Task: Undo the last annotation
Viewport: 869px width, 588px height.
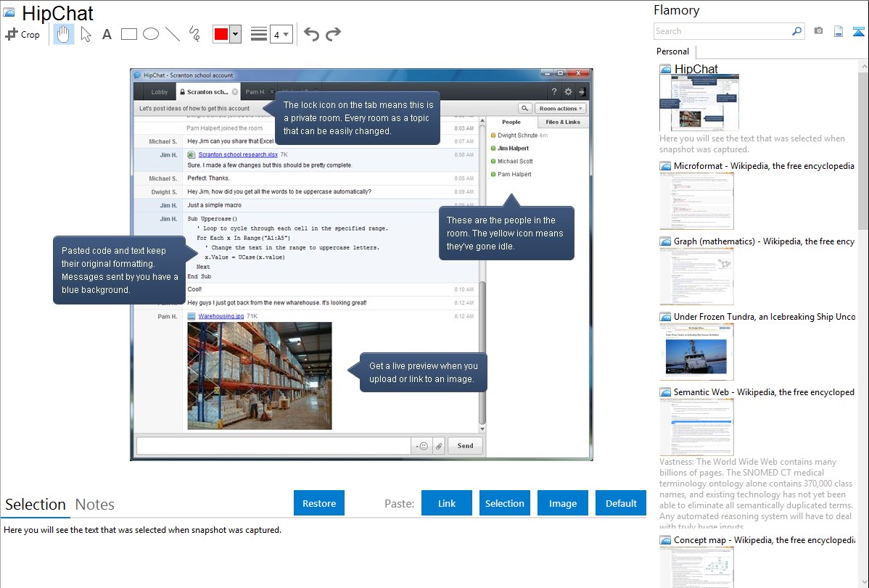Action: 311,34
